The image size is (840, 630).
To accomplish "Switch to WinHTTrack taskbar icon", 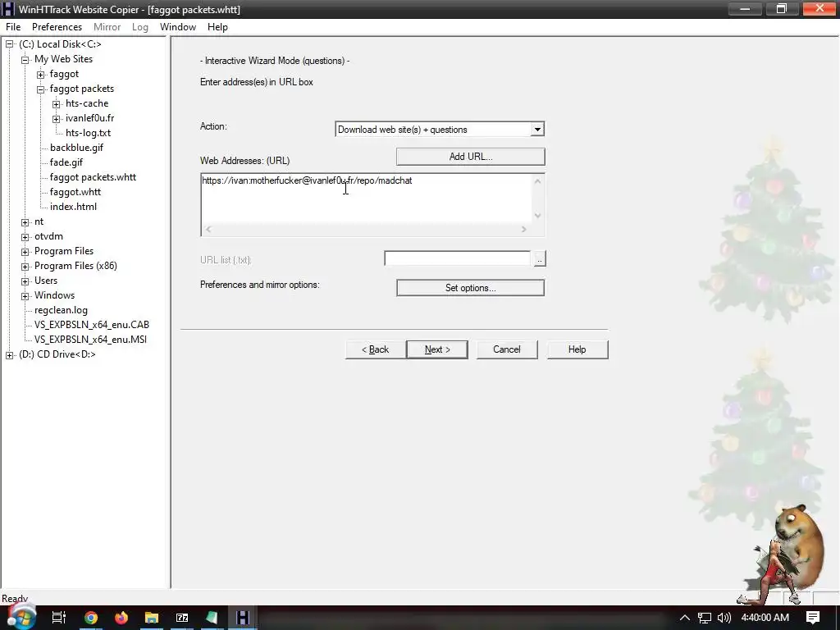I will coord(243,618).
